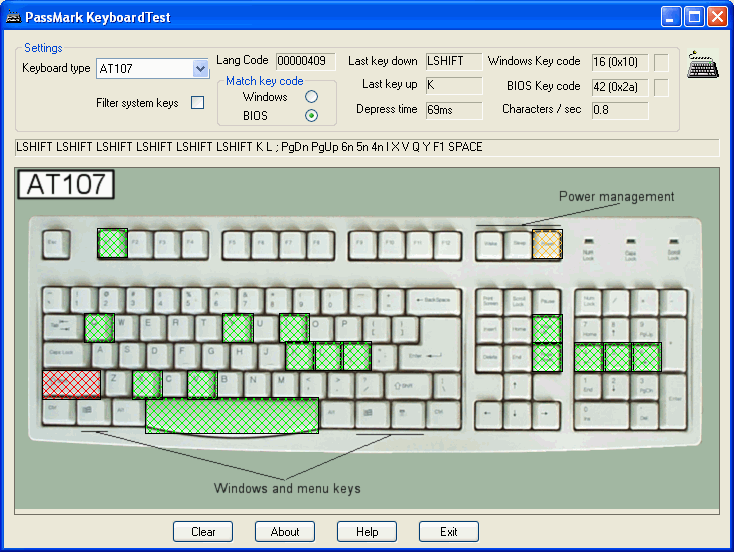Click the Depress time field
The height and width of the screenshot is (552, 734).
[454, 110]
